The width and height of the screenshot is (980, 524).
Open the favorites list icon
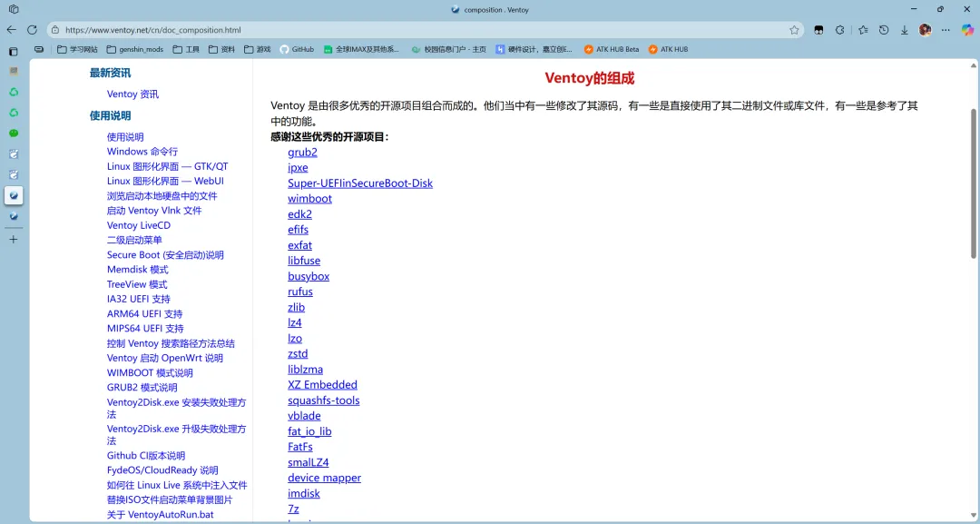[x=863, y=29]
